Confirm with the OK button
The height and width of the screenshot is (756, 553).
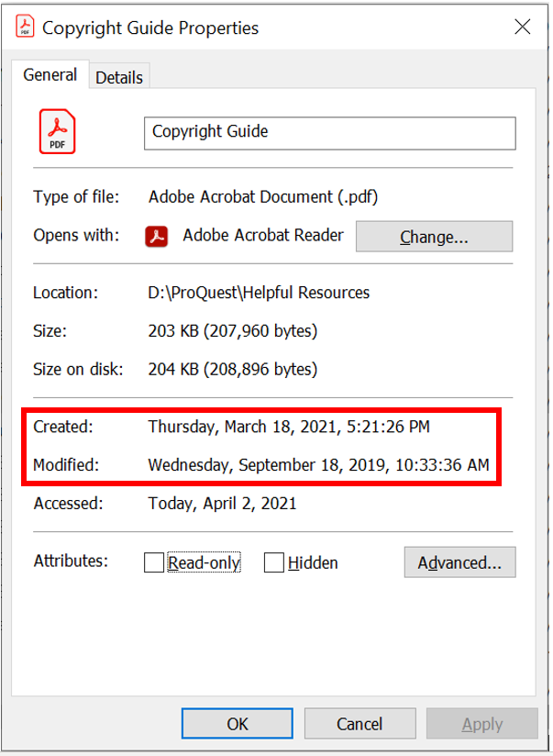[238, 724]
